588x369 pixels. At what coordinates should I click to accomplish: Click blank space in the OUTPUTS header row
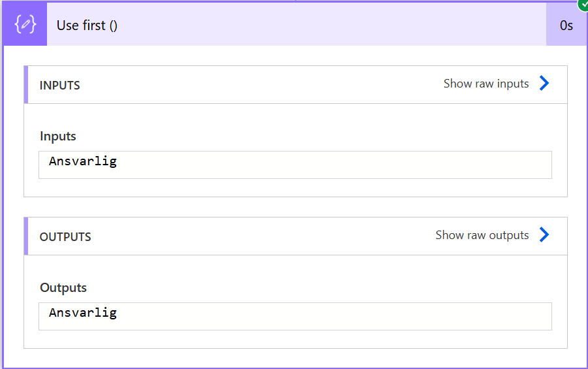(261, 236)
